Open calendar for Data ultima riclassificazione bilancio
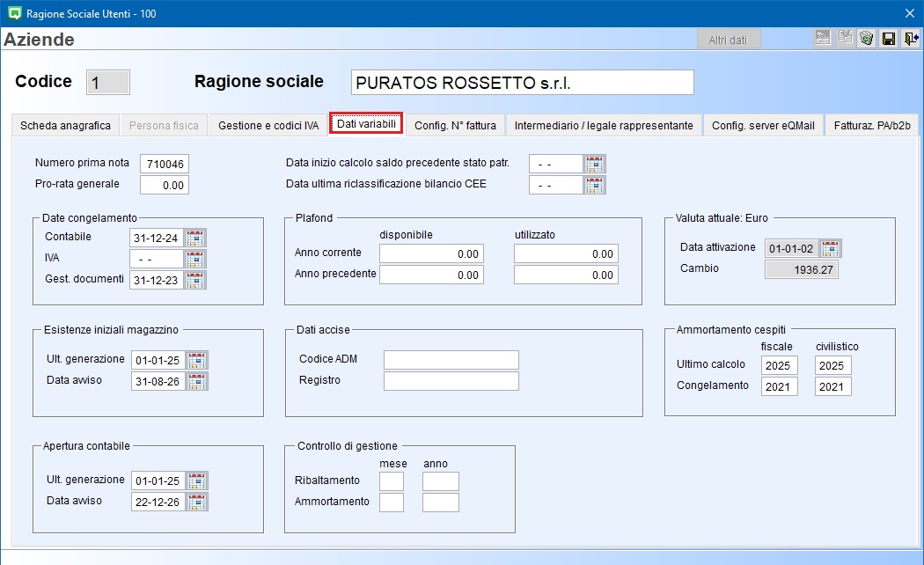 tap(595, 185)
